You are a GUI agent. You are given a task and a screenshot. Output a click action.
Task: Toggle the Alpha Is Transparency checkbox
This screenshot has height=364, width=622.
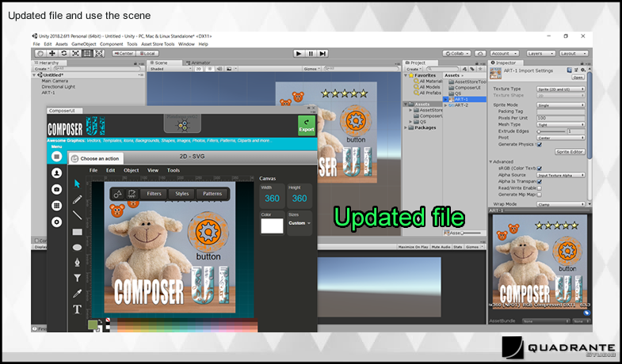click(x=539, y=181)
